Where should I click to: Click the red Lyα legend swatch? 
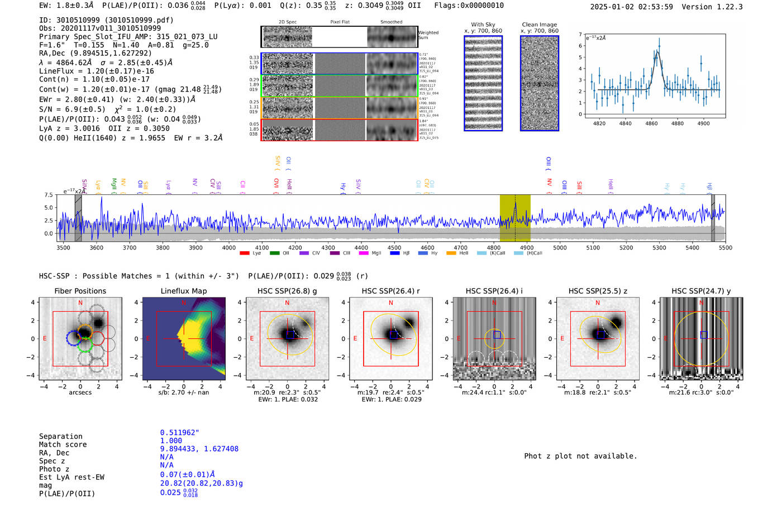244,253
